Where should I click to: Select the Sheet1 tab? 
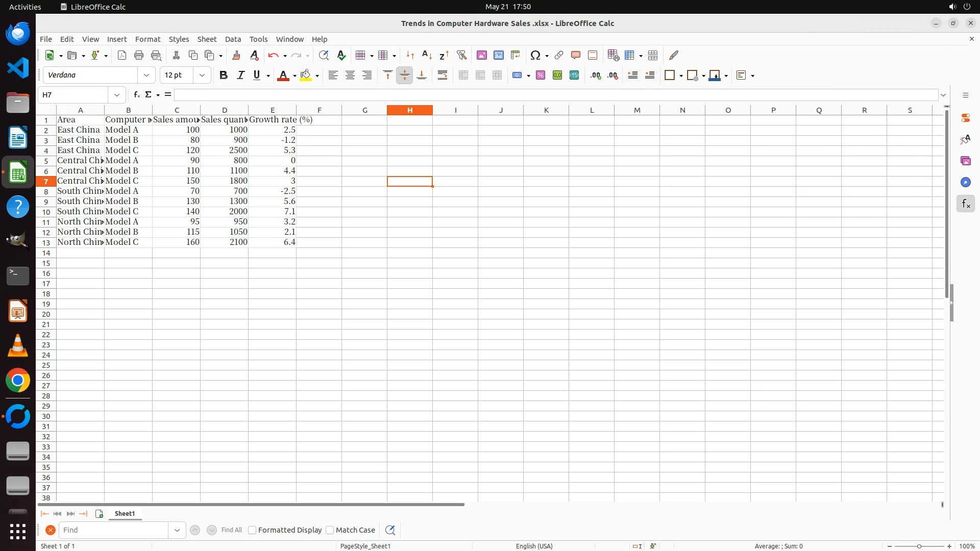125,514
